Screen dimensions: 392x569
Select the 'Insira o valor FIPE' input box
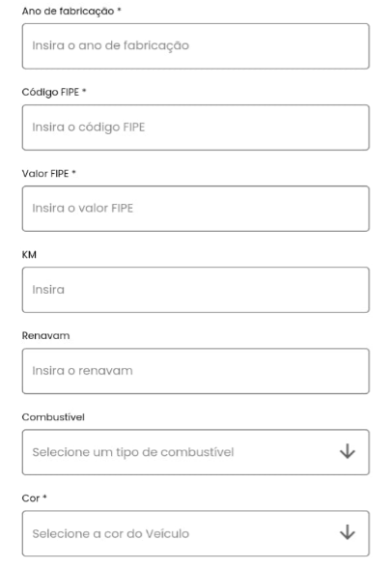click(196, 209)
